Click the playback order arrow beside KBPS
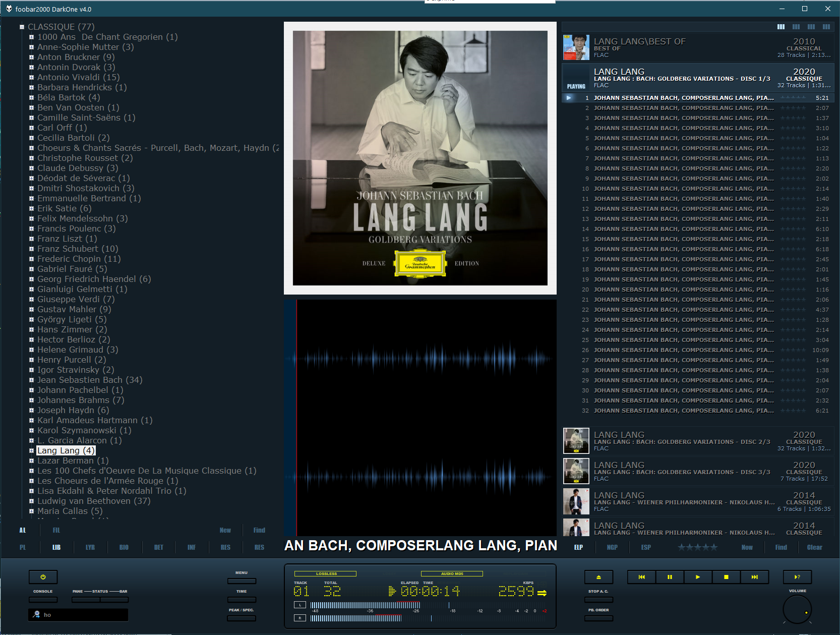This screenshot has width=840, height=635. (542, 593)
